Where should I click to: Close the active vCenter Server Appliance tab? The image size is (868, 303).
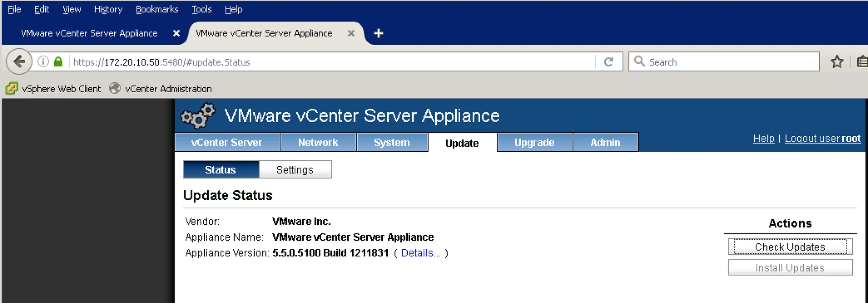[351, 33]
